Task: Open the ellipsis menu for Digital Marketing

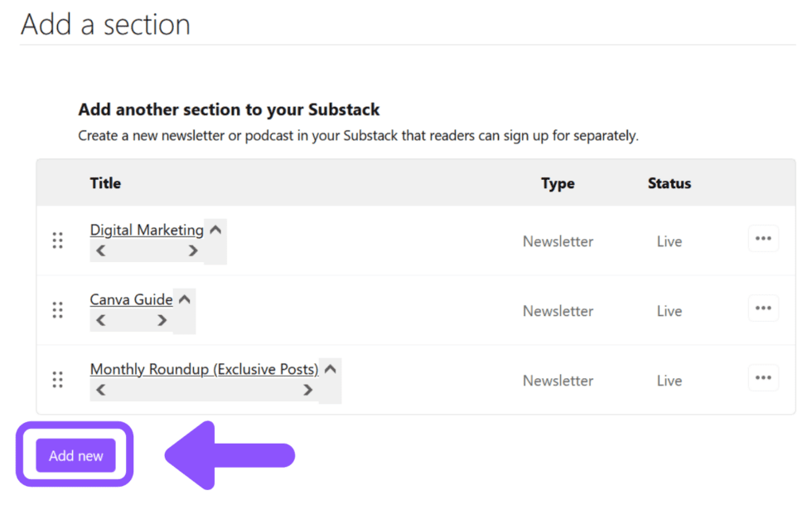Action: [763, 238]
